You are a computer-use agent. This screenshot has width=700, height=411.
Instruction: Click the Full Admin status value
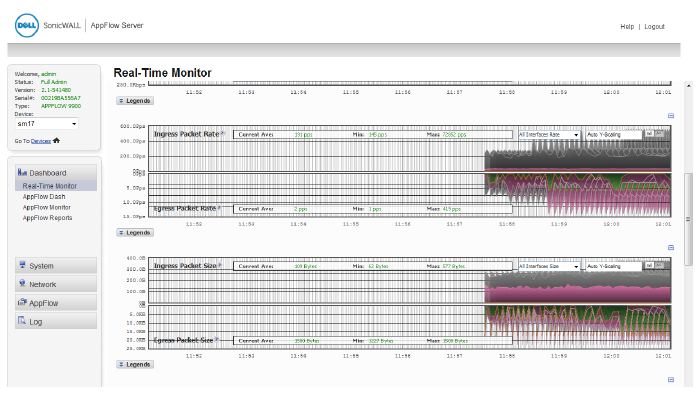coord(54,82)
